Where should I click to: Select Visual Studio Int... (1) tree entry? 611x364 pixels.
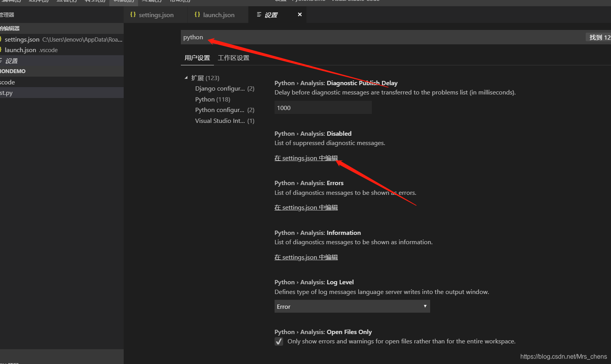coord(225,121)
